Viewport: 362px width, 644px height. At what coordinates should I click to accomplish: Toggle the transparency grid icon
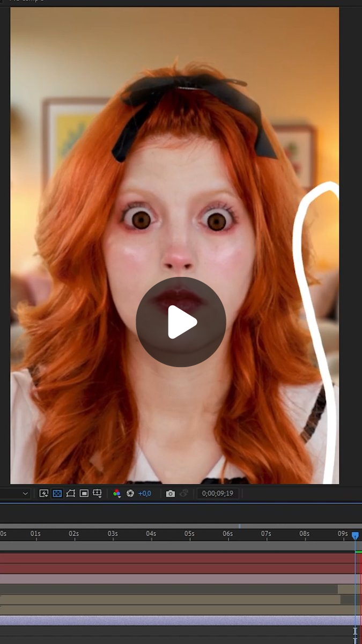pyautogui.click(x=57, y=493)
